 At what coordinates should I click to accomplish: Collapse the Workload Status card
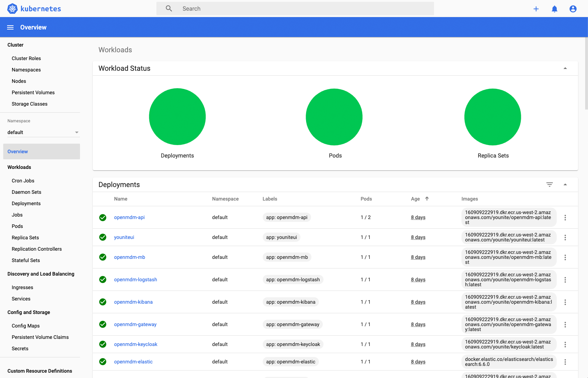tap(565, 68)
